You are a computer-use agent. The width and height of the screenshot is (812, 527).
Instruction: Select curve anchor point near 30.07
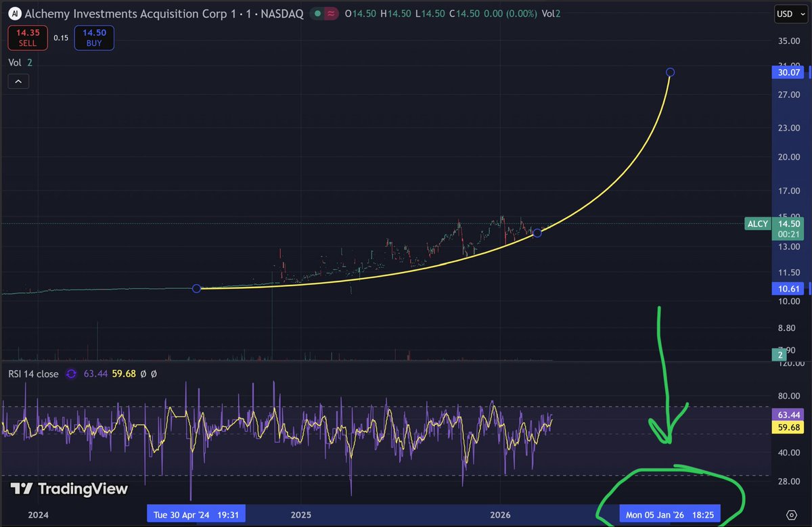[x=670, y=72]
